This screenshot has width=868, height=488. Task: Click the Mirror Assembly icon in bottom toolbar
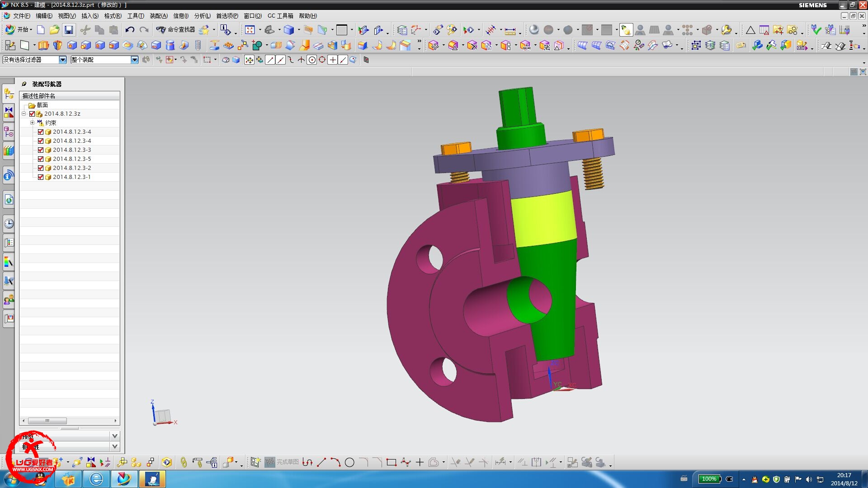click(91, 462)
